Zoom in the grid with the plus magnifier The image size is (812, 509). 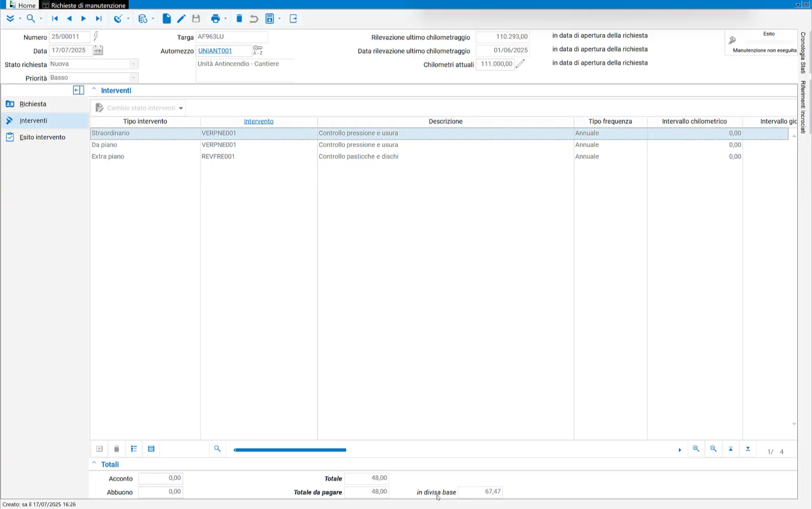pyautogui.click(x=696, y=449)
